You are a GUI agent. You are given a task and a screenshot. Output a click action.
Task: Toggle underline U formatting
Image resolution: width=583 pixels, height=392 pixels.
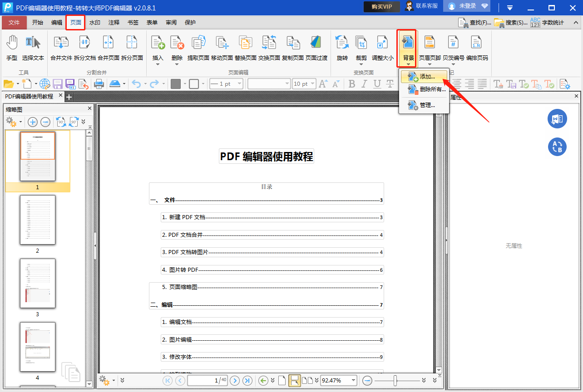[377, 84]
